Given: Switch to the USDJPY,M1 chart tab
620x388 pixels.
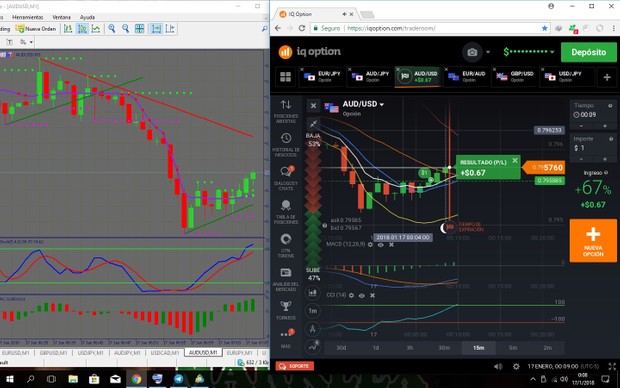Looking at the screenshot, I should tap(90, 352).
